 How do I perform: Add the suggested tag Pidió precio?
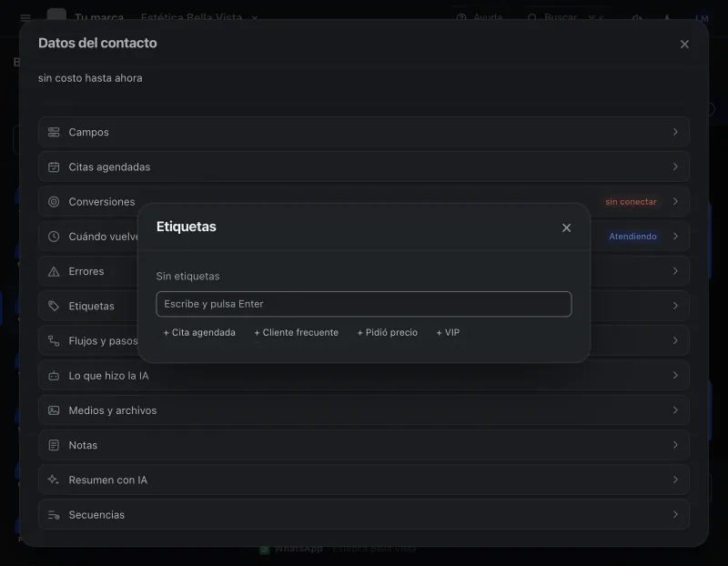point(388,332)
